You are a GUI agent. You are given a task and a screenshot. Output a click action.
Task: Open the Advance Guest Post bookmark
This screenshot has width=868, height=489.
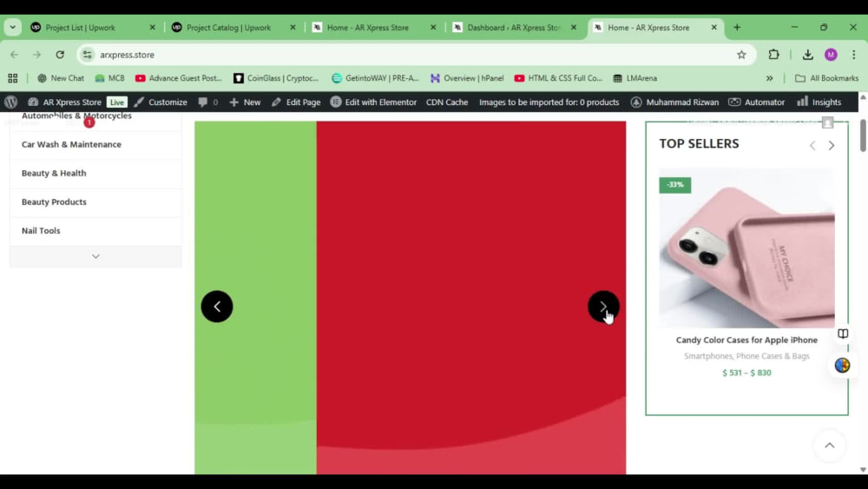click(x=178, y=78)
